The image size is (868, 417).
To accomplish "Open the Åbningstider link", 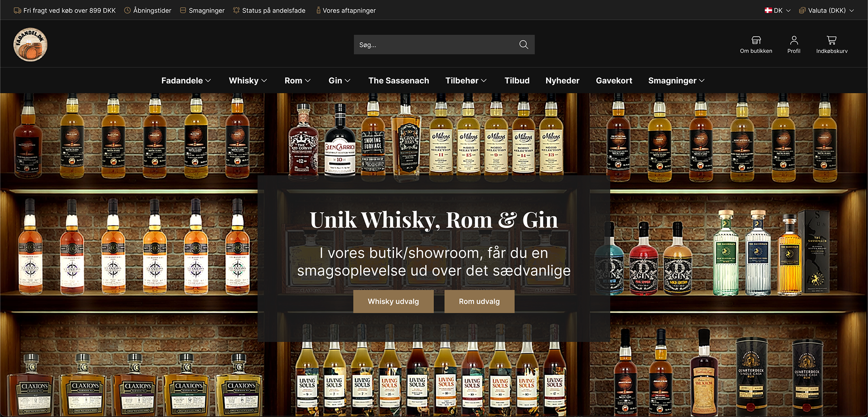I will (152, 10).
